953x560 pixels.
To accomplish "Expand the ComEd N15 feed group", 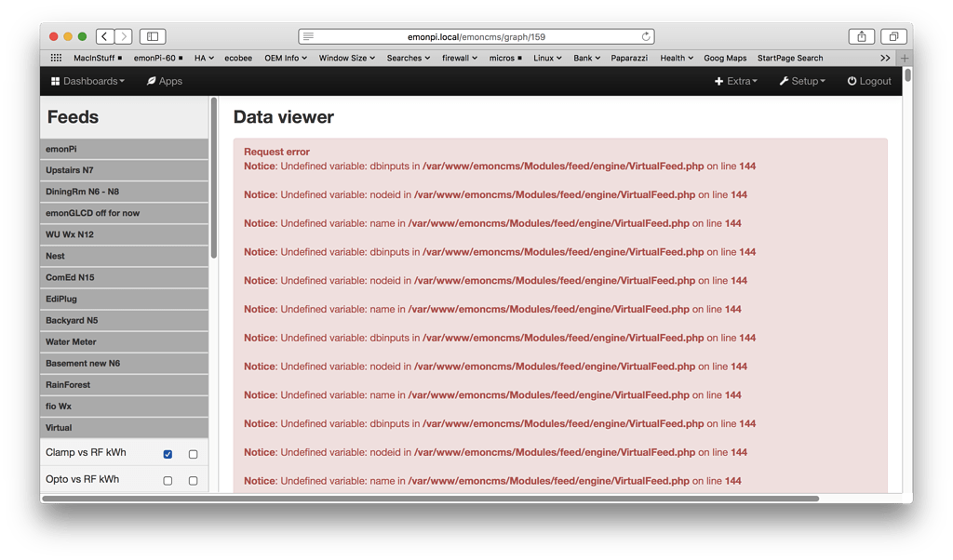I will coord(124,277).
